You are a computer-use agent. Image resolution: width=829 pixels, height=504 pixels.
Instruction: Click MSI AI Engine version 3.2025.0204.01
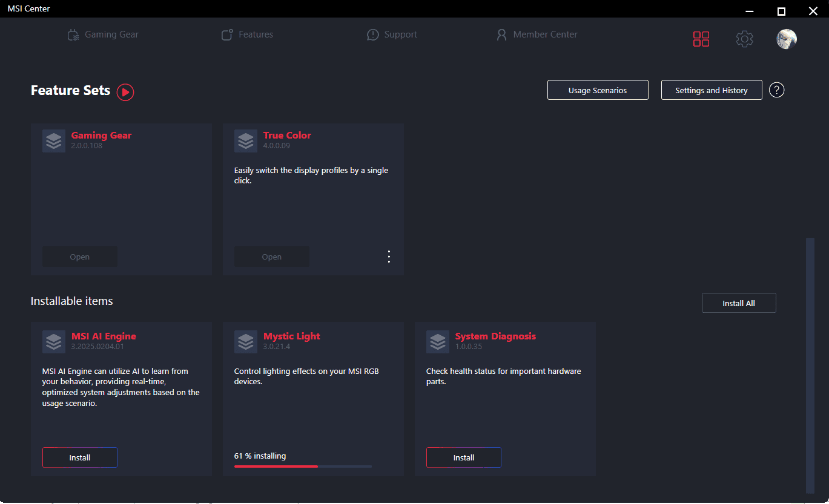point(97,347)
